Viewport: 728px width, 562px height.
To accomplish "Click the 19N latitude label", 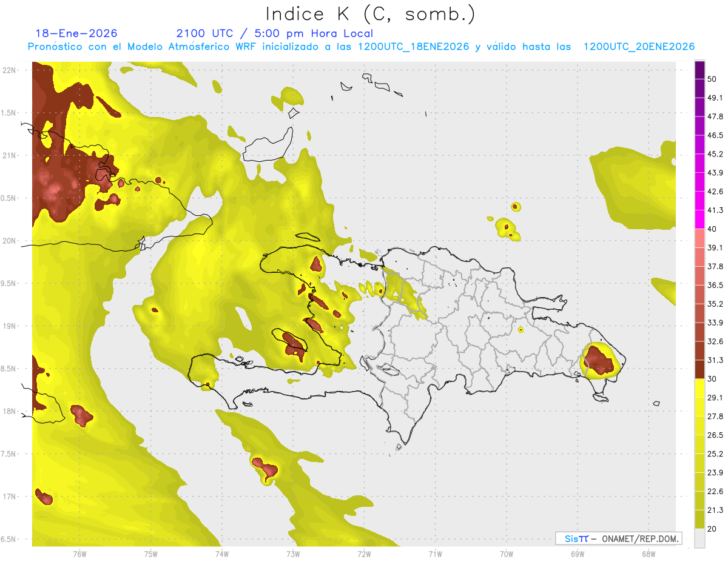I will click(x=9, y=326).
